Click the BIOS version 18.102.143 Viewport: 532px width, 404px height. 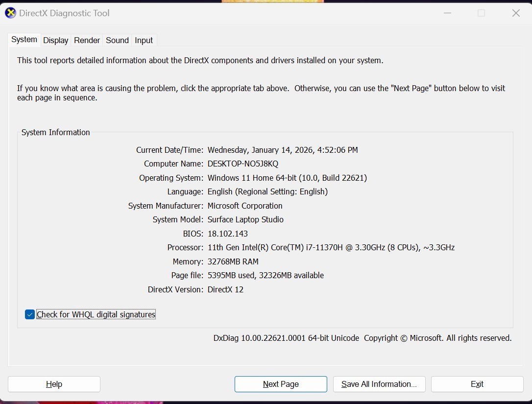point(228,234)
